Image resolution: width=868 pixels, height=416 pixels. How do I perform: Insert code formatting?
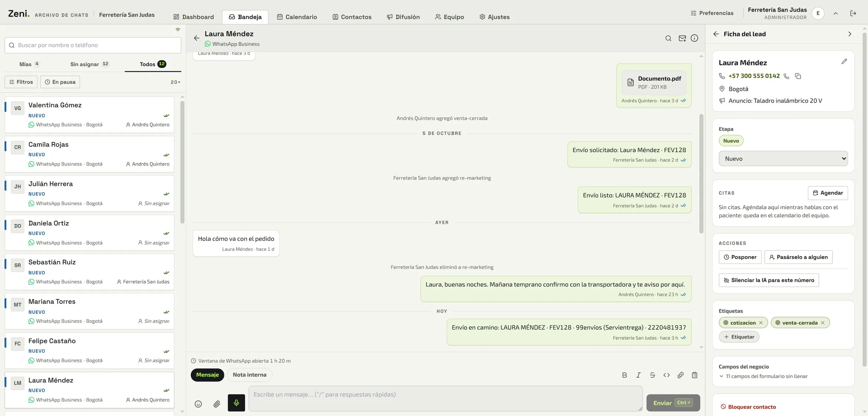(x=666, y=375)
